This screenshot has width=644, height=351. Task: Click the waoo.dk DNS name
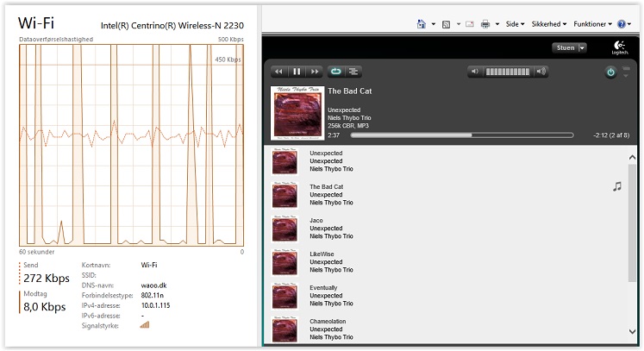pos(153,285)
